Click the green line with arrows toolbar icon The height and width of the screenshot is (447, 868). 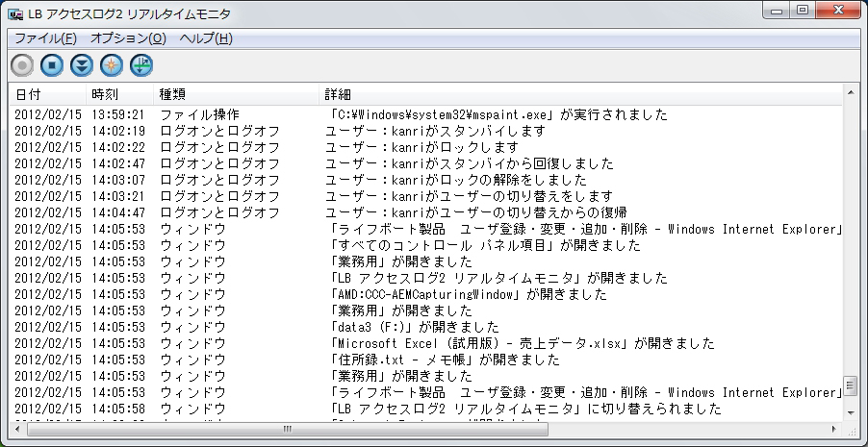tap(141, 65)
